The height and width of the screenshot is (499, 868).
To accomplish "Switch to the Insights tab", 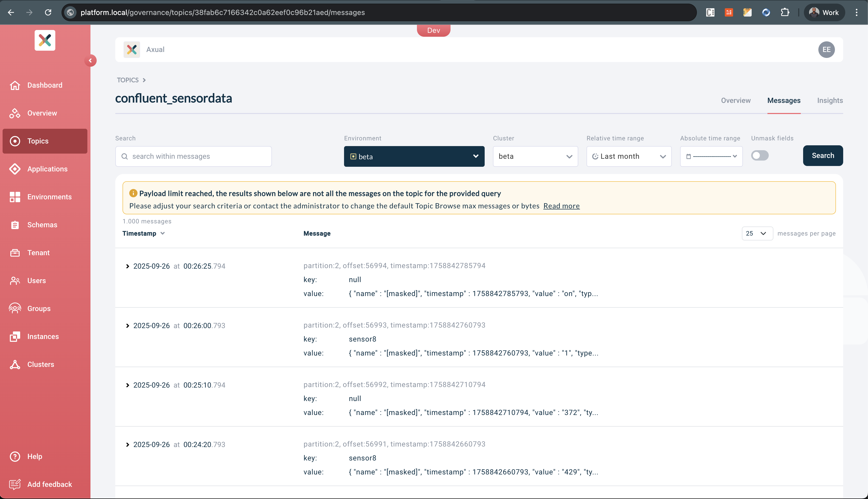I will click(x=830, y=100).
